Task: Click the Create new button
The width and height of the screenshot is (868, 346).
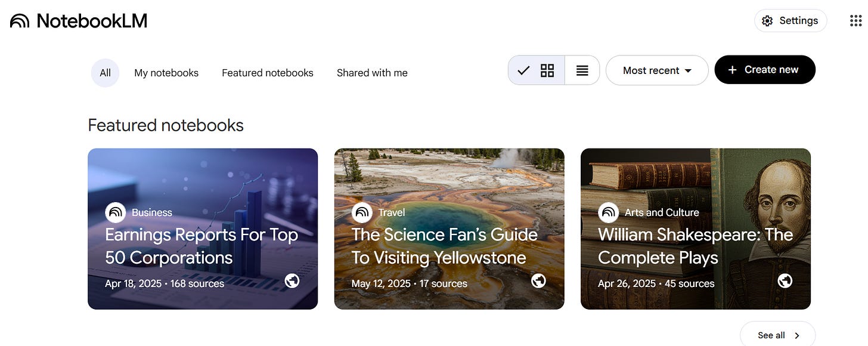Action: click(x=765, y=70)
